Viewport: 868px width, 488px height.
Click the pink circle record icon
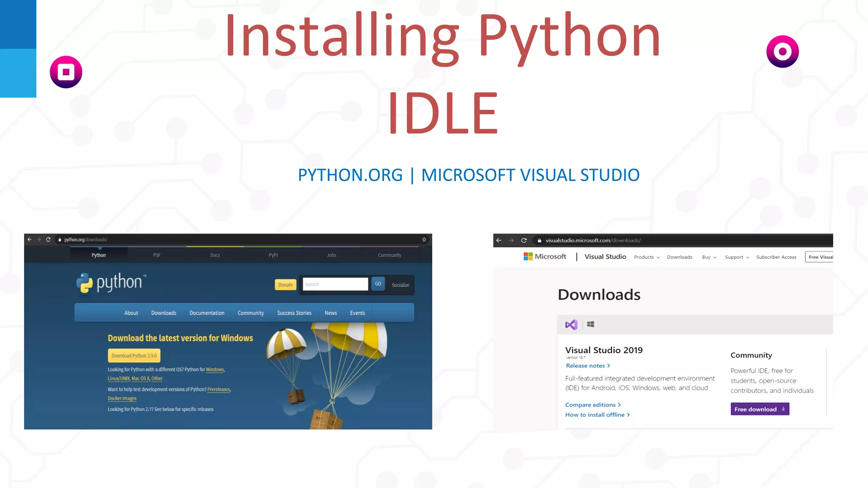(x=782, y=51)
